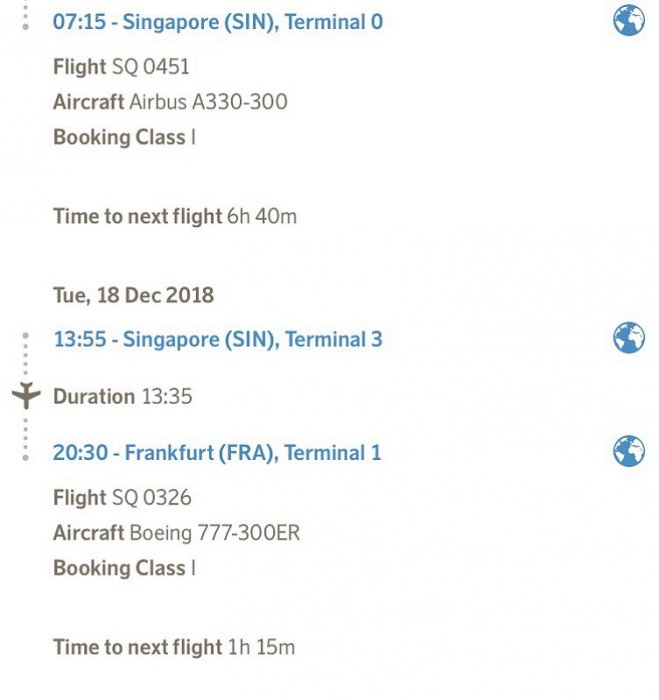The height and width of the screenshot is (700, 659).
Task: Open globe icon next to Frankfurt Terminal 1
Action: [x=629, y=451]
